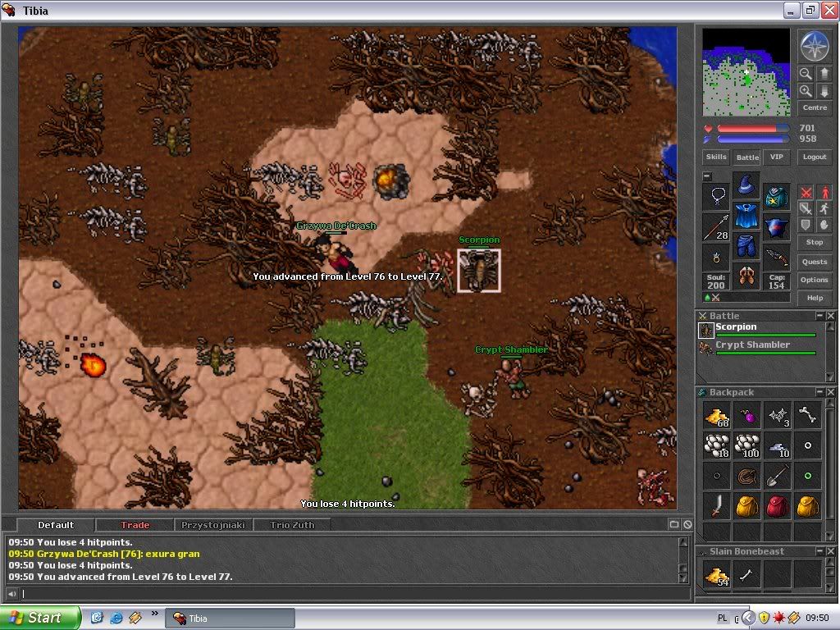Select the stack of 18 white stones

pyautogui.click(x=717, y=445)
